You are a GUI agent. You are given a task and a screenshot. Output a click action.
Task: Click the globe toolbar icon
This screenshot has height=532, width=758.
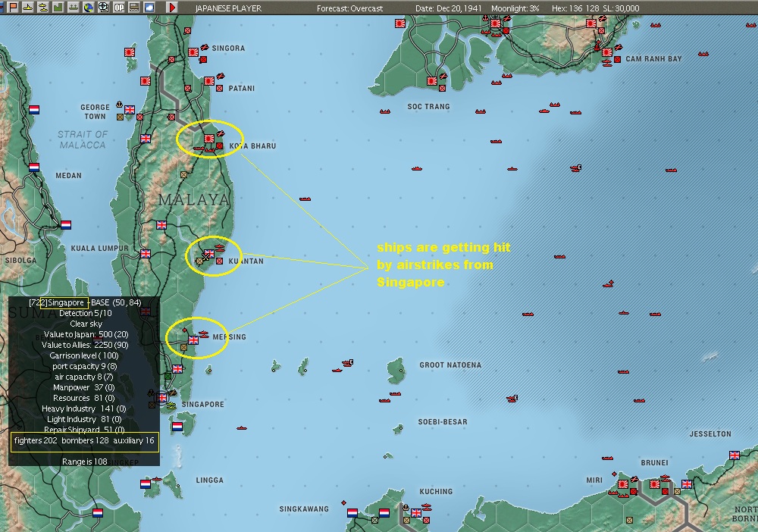(88, 8)
